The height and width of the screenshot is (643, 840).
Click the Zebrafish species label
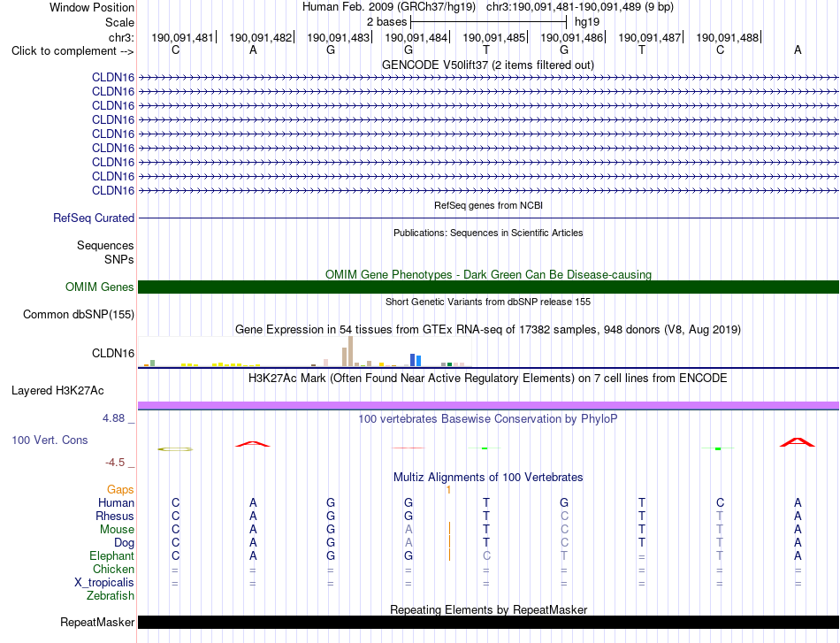pos(111,596)
